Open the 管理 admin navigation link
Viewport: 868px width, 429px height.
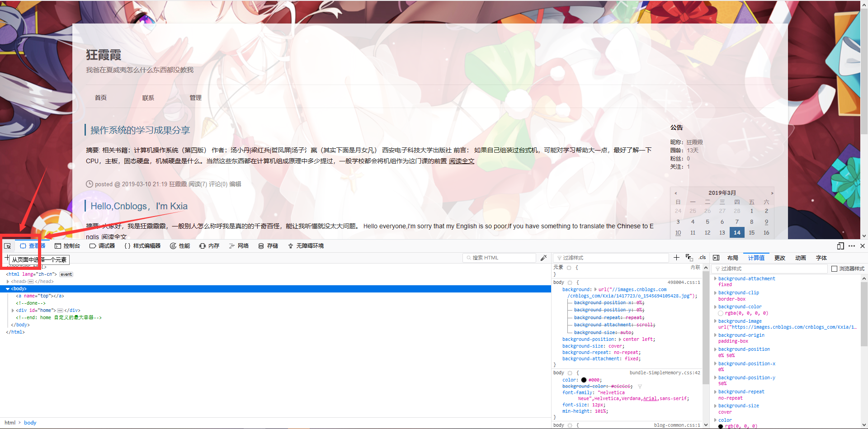tap(196, 98)
